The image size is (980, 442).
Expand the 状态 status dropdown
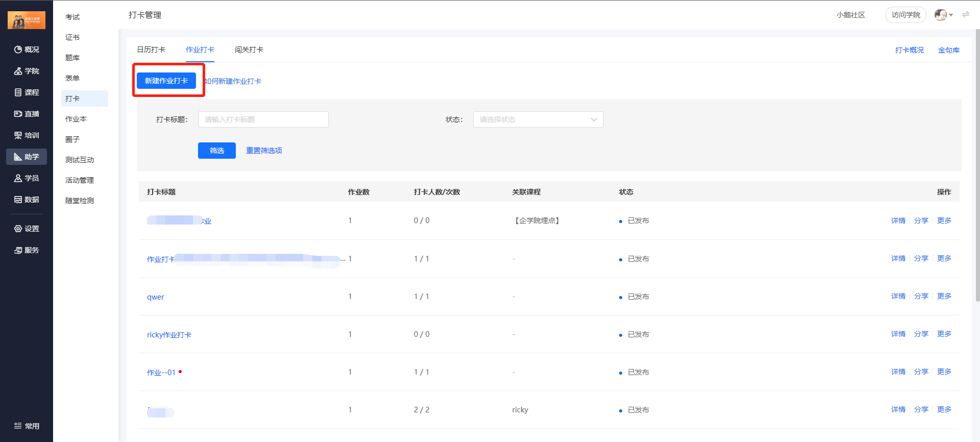(x=538, y=119)
